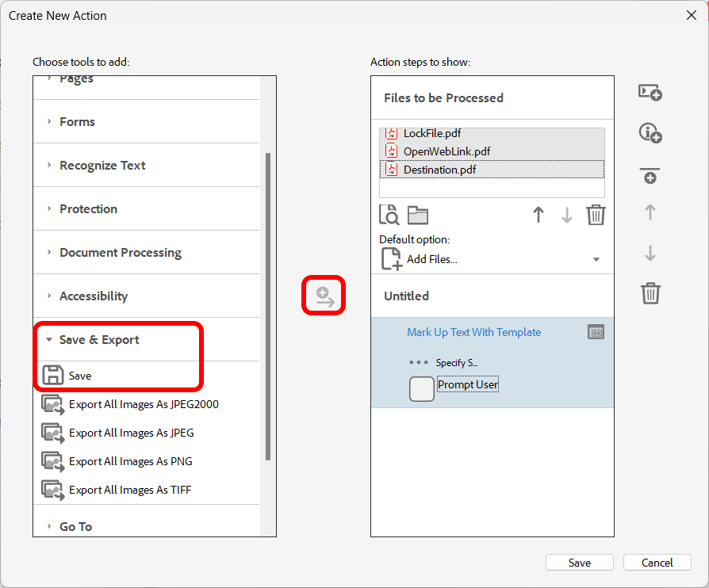Toggle the Prompt User checkbox
The height and width of the screenshot is (588, 709).
422,389
